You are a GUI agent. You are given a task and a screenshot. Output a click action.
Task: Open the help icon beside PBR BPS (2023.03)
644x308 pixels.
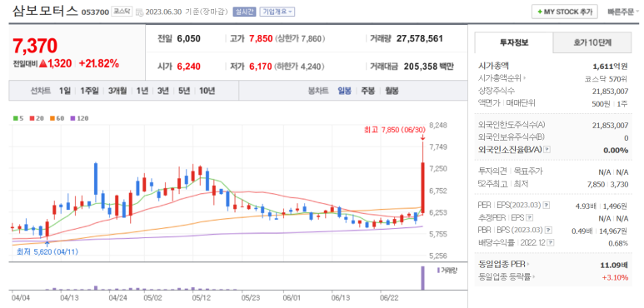point(548,231)
